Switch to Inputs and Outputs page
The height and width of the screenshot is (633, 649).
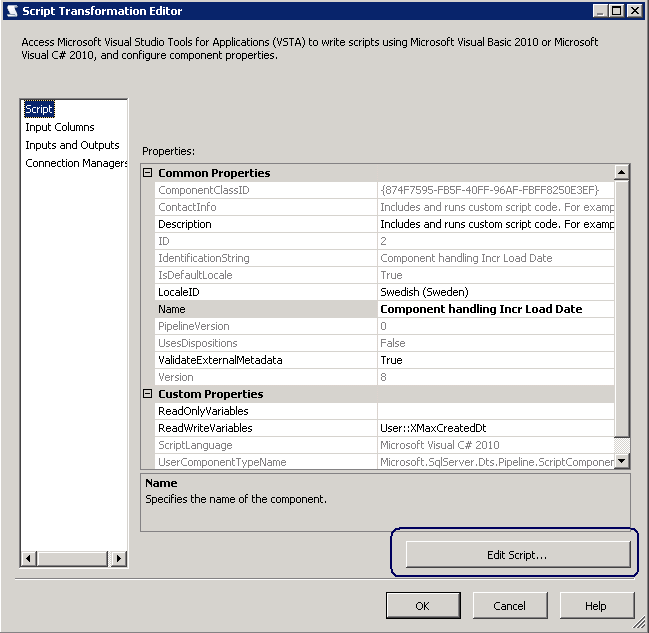tap(72, 145)
